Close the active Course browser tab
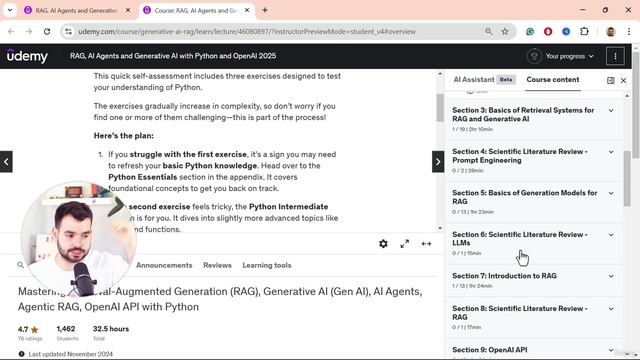Screen dimensions: 640x360 (x=247, y=10)
